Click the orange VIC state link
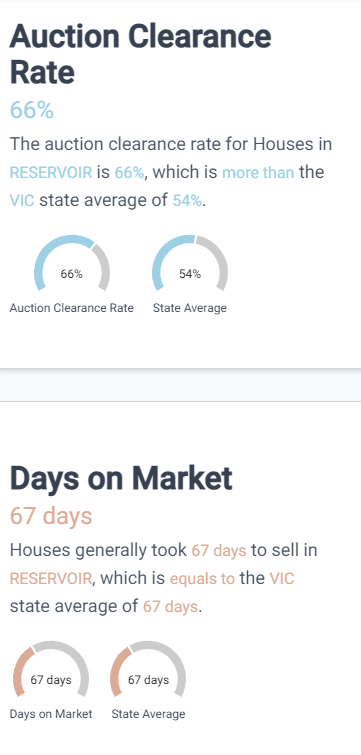 [282, 578]
